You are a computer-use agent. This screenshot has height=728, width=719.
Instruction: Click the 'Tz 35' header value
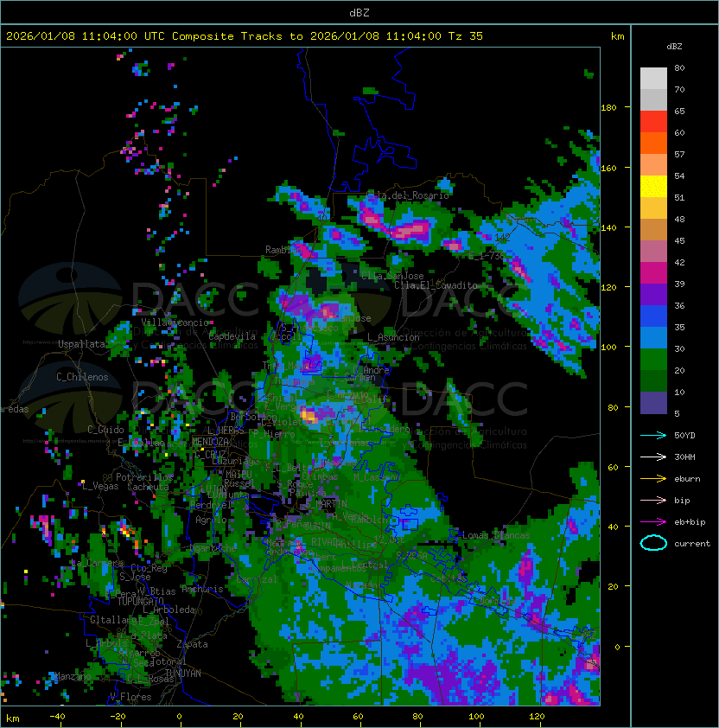coord(466,36)
